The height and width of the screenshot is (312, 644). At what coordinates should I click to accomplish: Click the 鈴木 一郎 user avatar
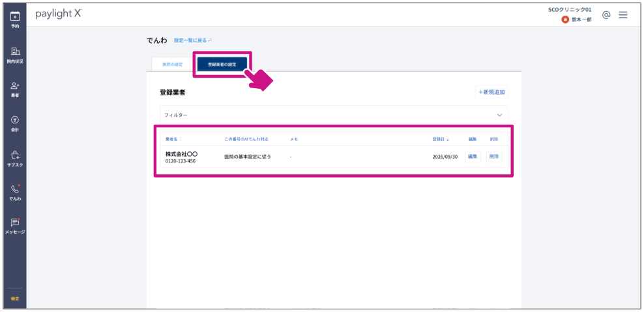click(x=565, y=20)
